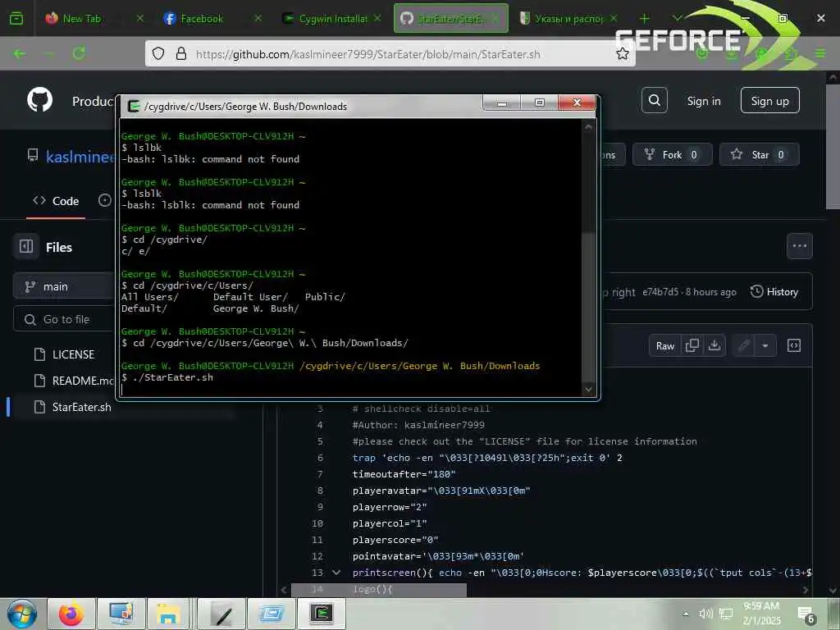Click Cygwin terminal scrollbar down arrow
This screenshot has height=630, width=840.
click(x=588, y=389)
